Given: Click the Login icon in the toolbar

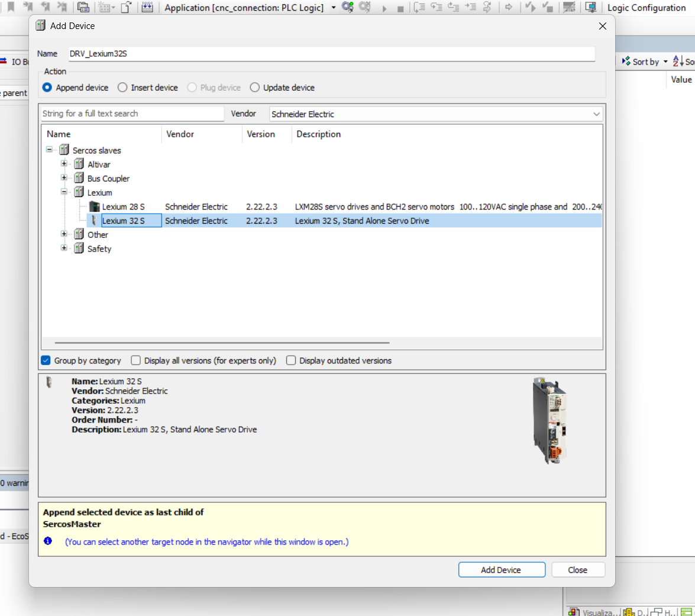Looking at the screenshot, I should tap(348, 8).
